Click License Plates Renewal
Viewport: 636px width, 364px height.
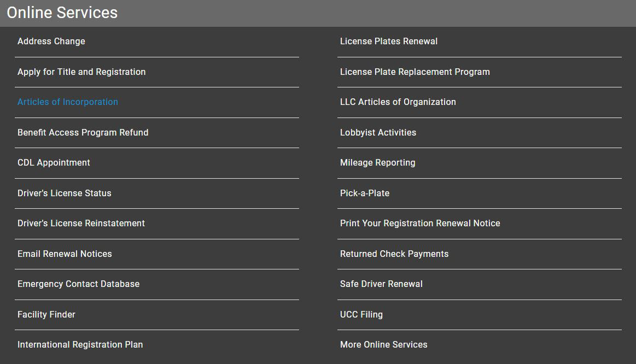tap(389, 42)
